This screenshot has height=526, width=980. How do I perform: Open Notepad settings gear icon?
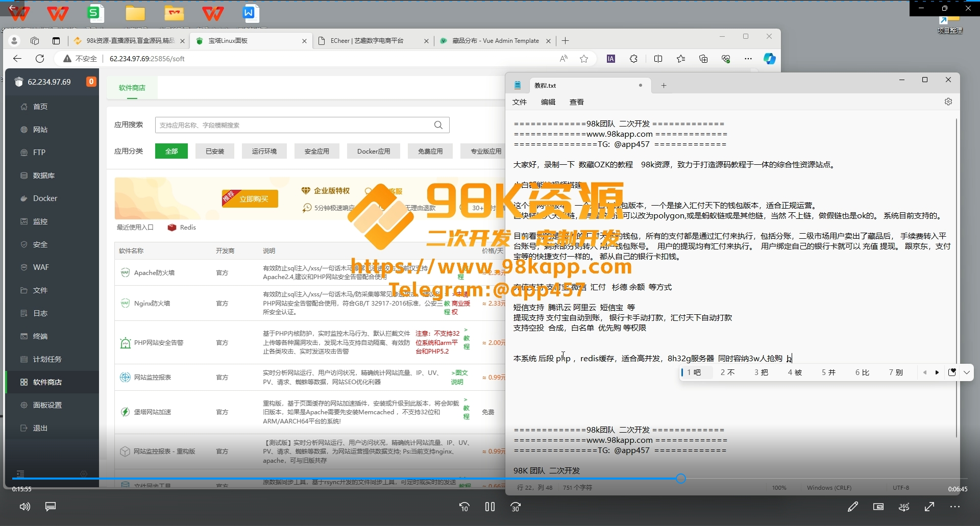click(948, 102)
